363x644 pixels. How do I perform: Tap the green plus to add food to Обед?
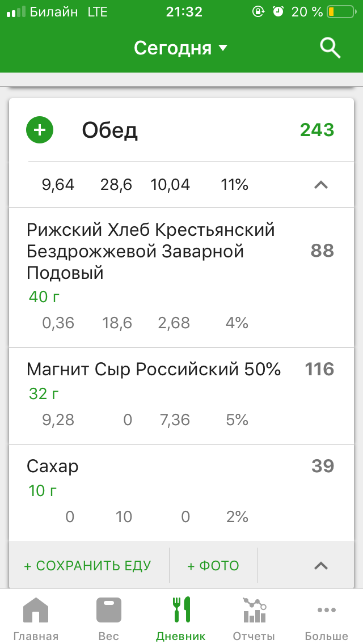39,129
